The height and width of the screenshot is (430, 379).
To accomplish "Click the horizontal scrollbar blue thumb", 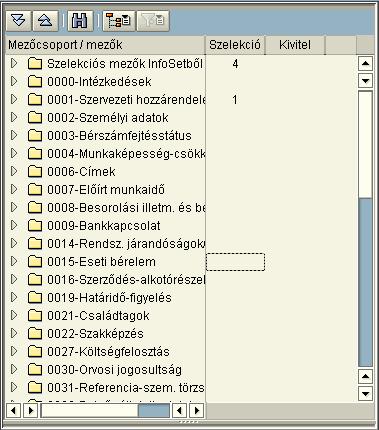I will point(154,410).
